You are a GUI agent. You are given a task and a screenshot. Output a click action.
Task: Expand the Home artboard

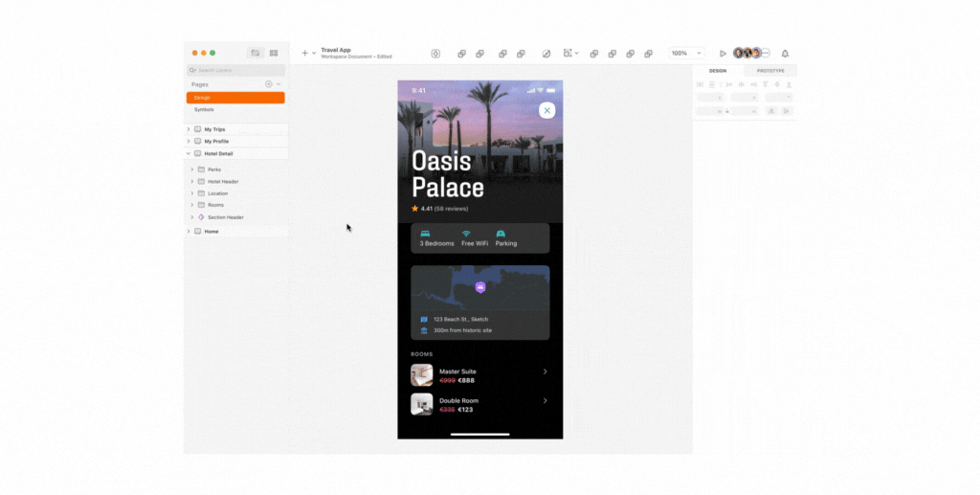point(189,232)
